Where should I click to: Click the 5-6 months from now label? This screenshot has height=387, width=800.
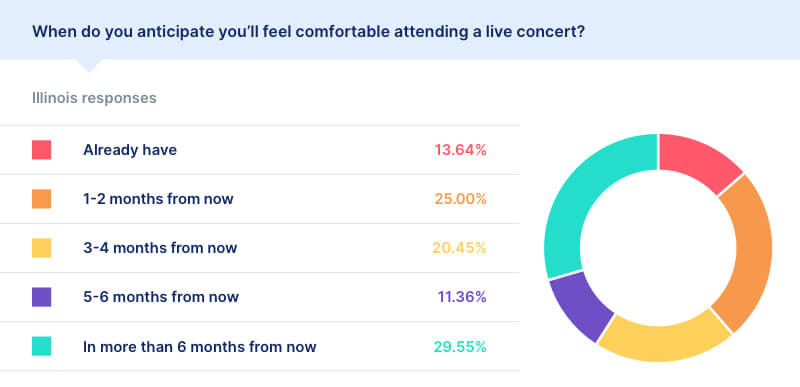click(161, 297)
